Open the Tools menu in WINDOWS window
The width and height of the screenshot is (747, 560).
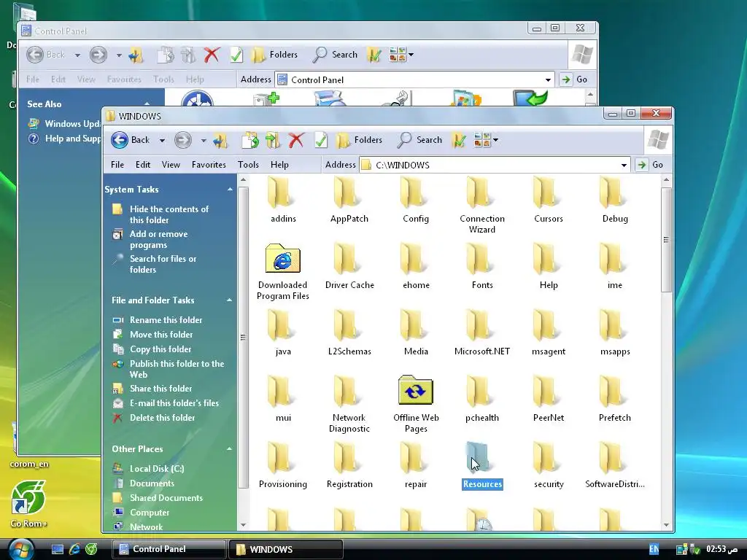tap(248, 165)
